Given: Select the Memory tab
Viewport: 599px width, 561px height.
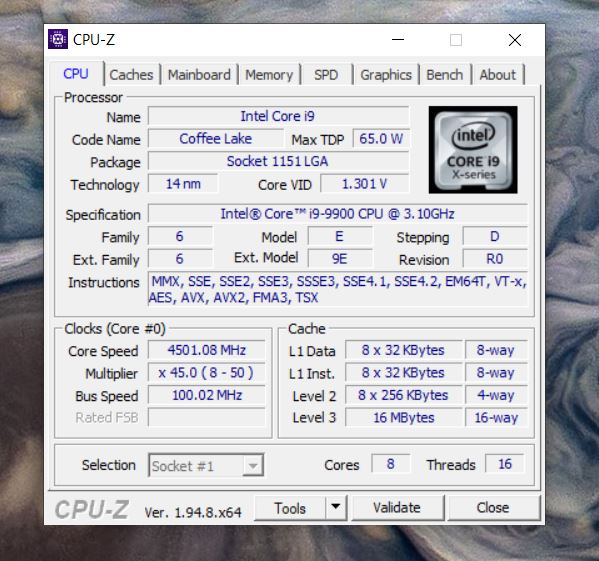Looking at the screenshot, I should coord(269,74).
